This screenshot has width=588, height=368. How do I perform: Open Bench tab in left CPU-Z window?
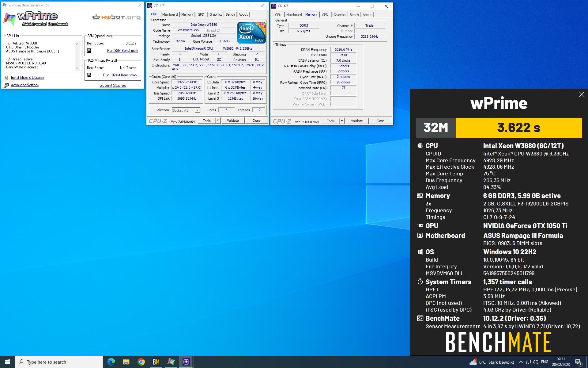230,14
